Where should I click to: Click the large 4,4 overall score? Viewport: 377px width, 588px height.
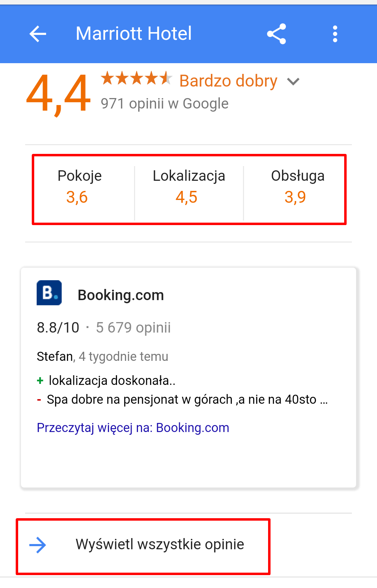(59, 94)
